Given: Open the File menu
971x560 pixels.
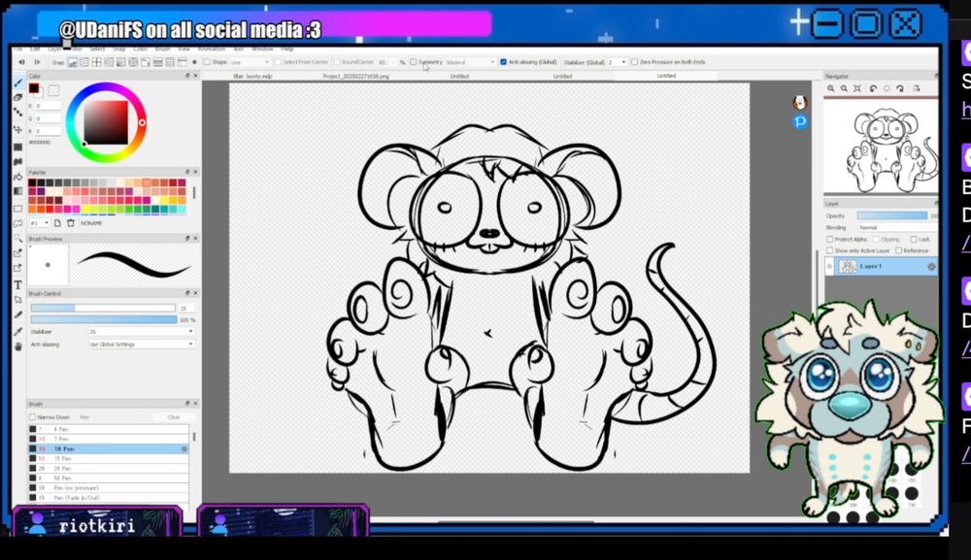Looking at the screenshot, I should point(17,49).
